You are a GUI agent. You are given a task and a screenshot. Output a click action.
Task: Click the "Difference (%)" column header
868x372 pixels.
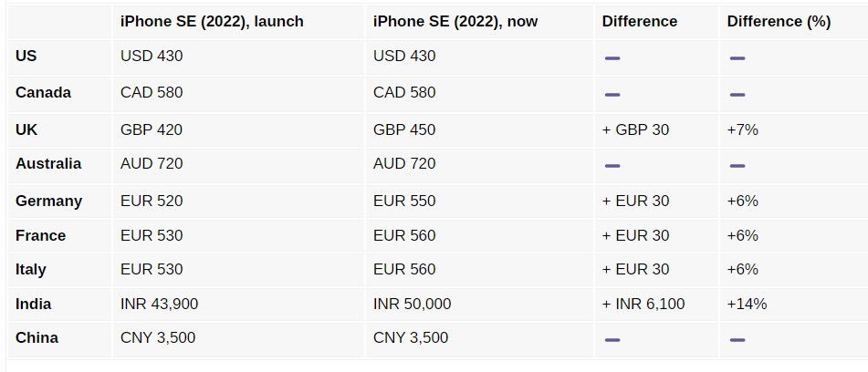779,21
